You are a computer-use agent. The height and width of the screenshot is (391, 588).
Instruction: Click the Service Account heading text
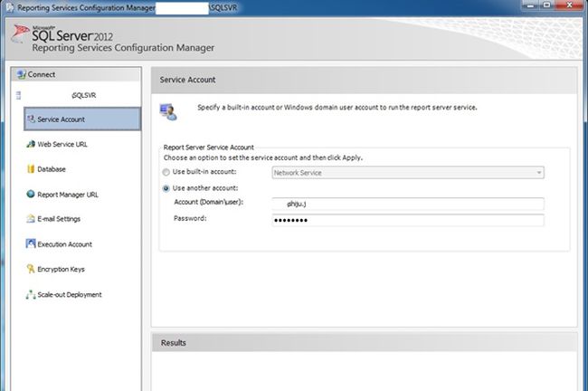coord(187,80)
